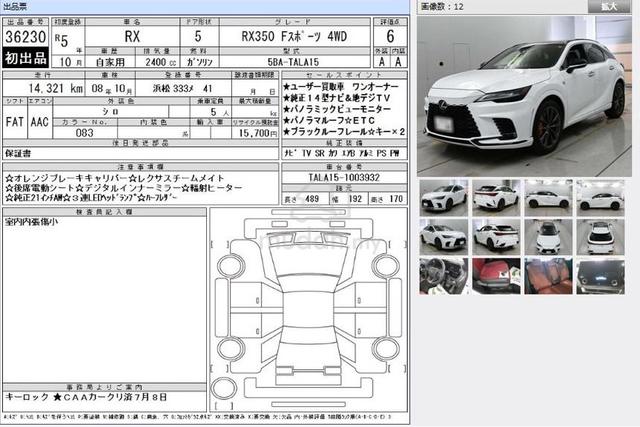The height and width of the screenshot is (427, 640).
Task: Click grade text RX350 Fスポーツ 4WD
Action: (x=294, y=37)
